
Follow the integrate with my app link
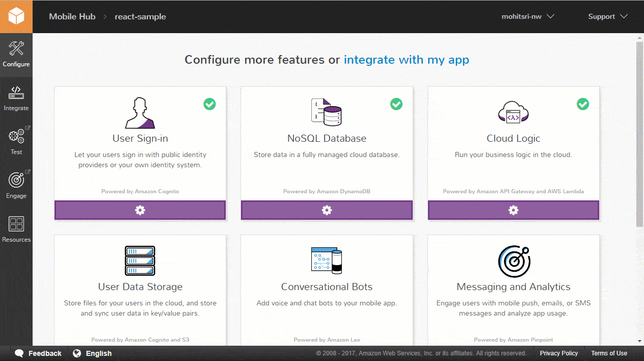coord(407,60)
